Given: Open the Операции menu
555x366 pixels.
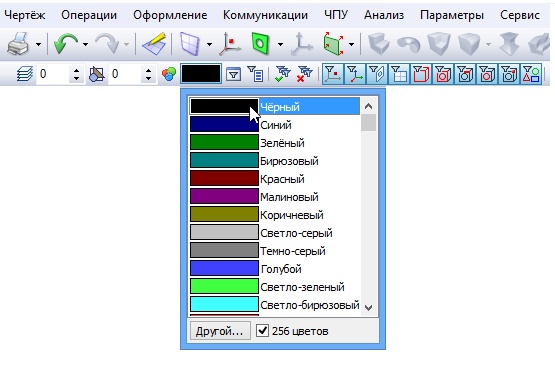Looking at the screenshot, I should coord(89,15).
